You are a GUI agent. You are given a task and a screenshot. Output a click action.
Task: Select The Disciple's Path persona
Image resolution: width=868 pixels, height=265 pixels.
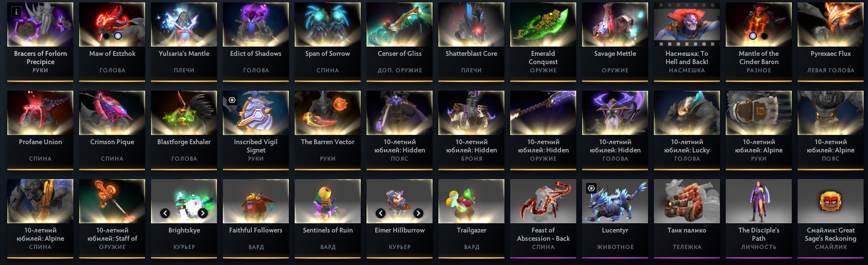759,218
